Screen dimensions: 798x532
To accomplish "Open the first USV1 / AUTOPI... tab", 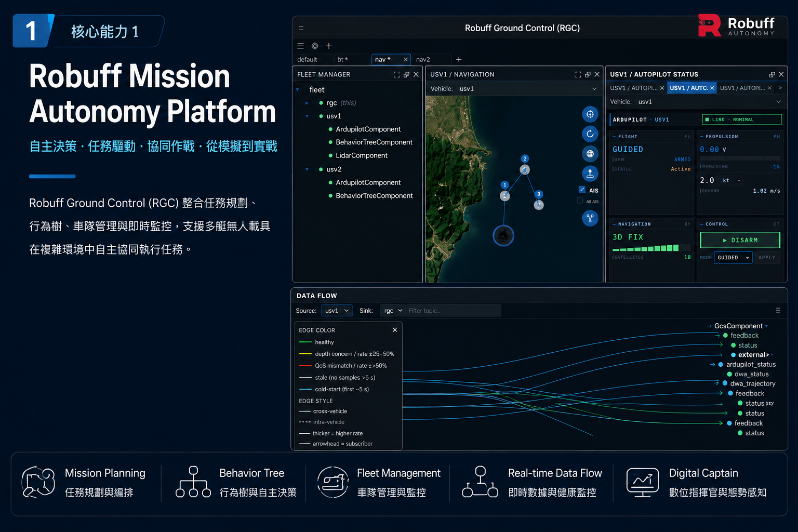I will click(633, 88).
